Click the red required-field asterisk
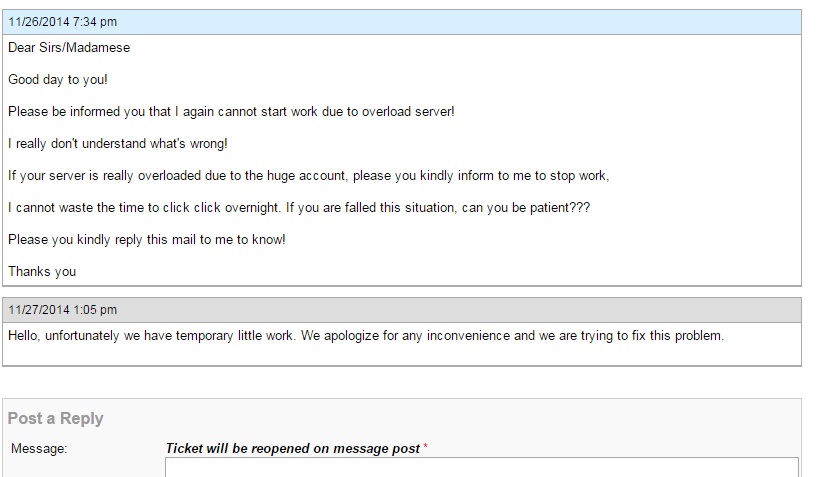 tap(425, 447)
